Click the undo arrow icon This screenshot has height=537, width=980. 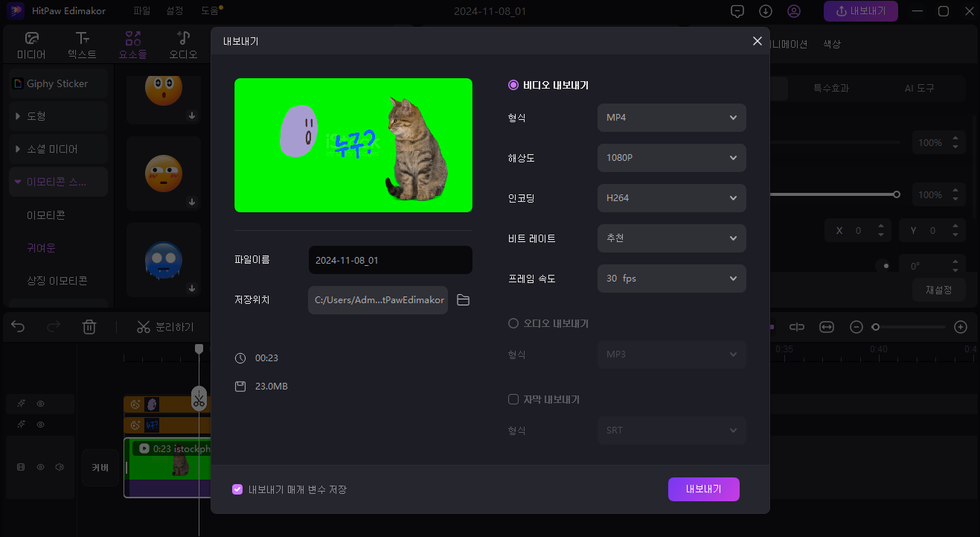[x=18, y=326]
